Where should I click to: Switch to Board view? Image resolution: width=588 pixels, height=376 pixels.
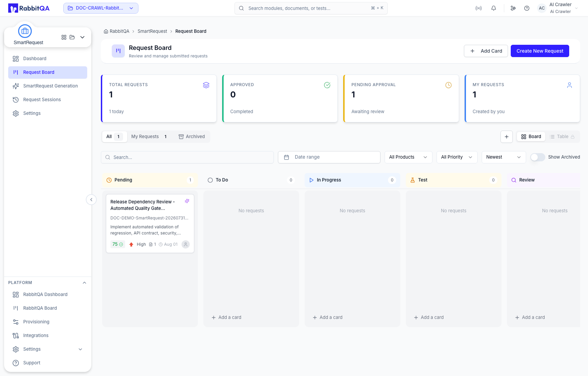click(x=531, y=137)
